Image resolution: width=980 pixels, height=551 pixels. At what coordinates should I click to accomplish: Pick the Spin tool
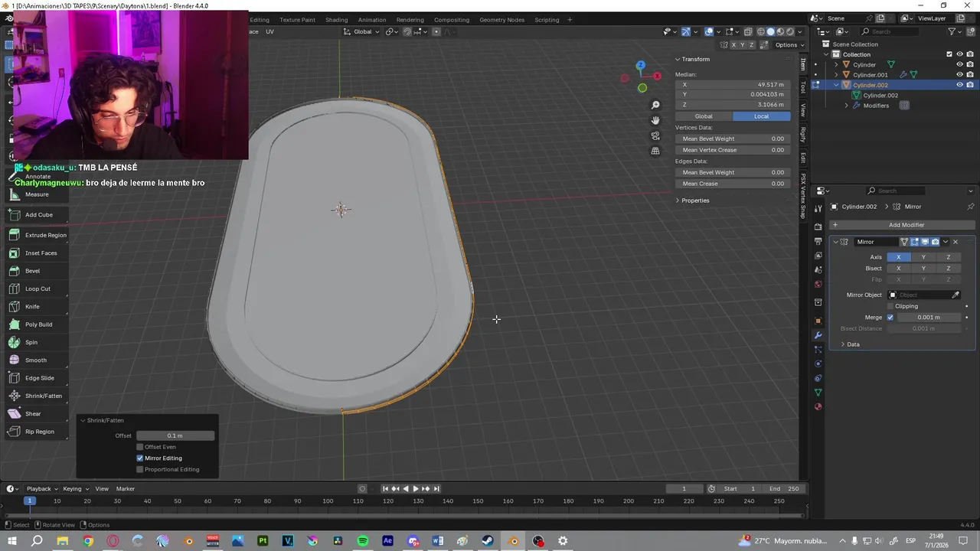pos(31,342)
